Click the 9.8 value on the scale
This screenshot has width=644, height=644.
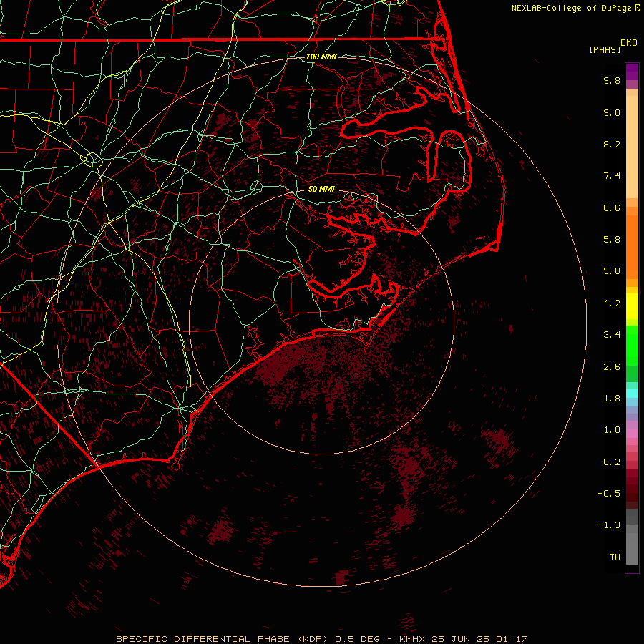[x=612, y=80]
